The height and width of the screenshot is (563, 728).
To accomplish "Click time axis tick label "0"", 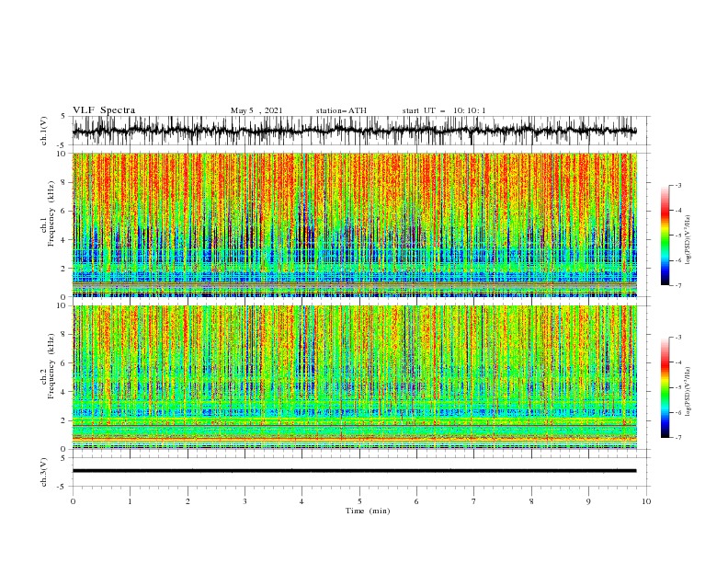I will click(x=73, y=501).
